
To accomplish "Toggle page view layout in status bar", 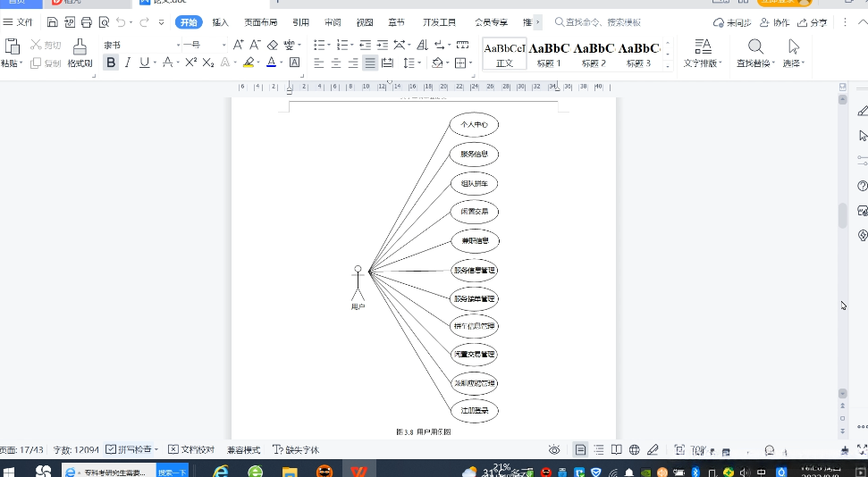I will 580,450.
